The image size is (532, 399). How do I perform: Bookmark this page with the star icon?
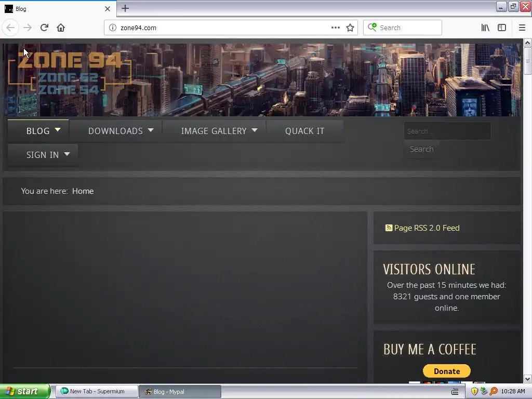[x=350, y=28]
